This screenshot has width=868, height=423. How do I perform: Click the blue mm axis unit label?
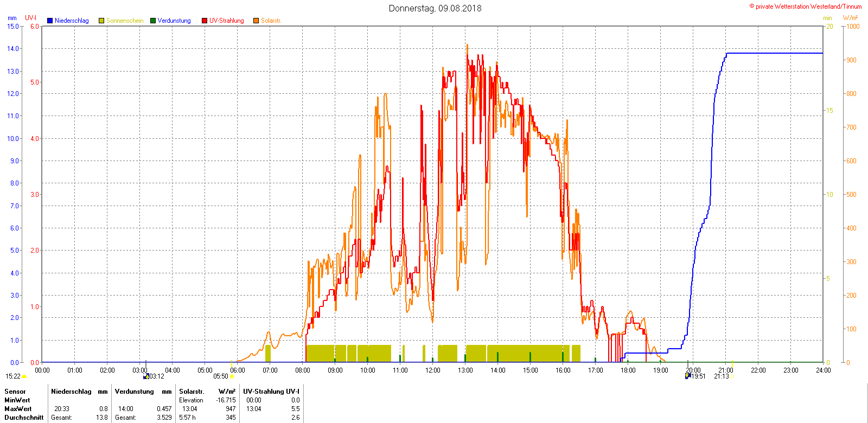(12, 18)
